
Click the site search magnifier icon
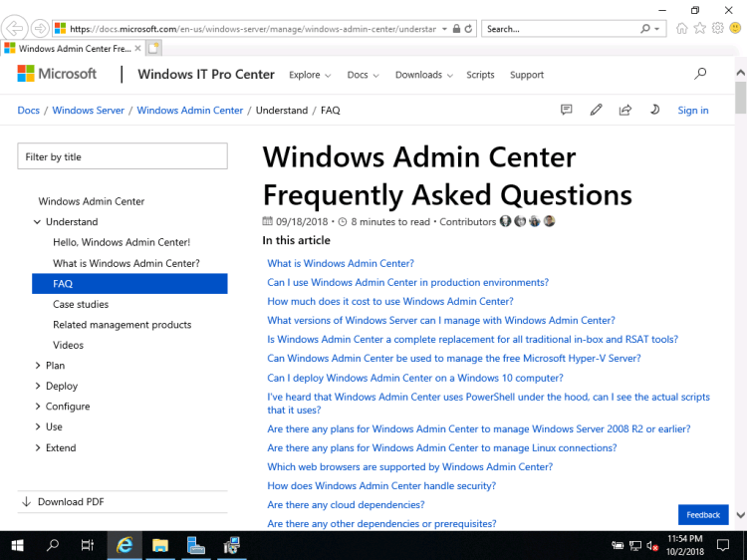click(700, 74)
